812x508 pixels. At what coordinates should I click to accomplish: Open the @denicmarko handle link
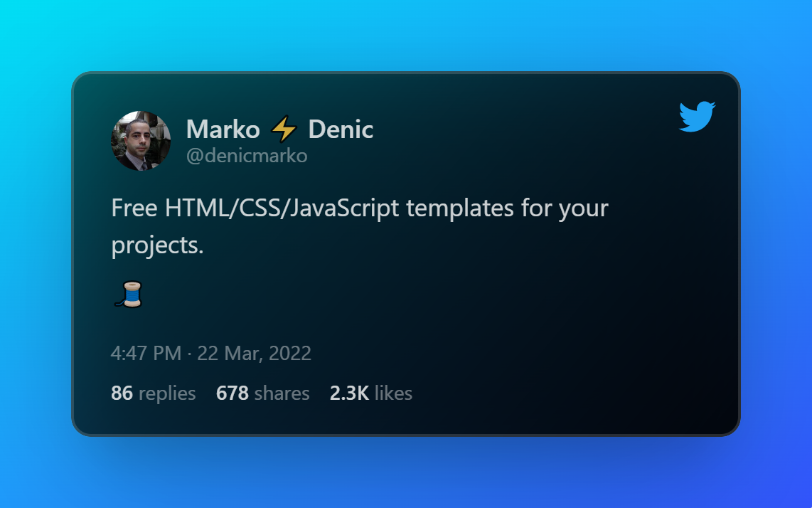coord(247,156)
